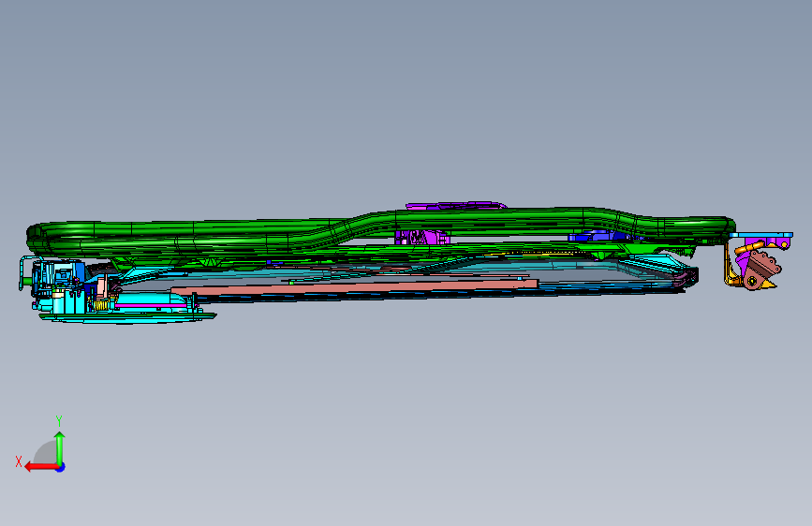812x526 pixels.
Task: Click the blue Z axis ball of triad
Action: (x=61, y=467)
